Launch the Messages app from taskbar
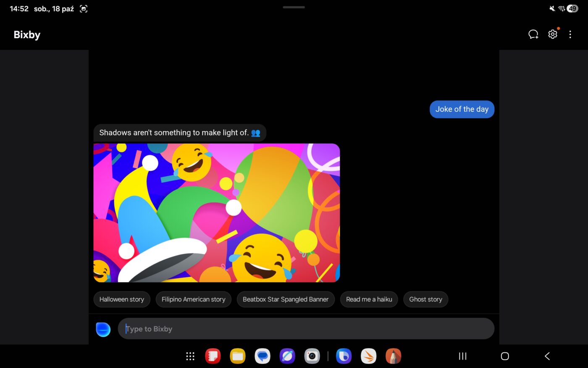Viewport: 588px width, 368px height. click(x=262, y=356)
